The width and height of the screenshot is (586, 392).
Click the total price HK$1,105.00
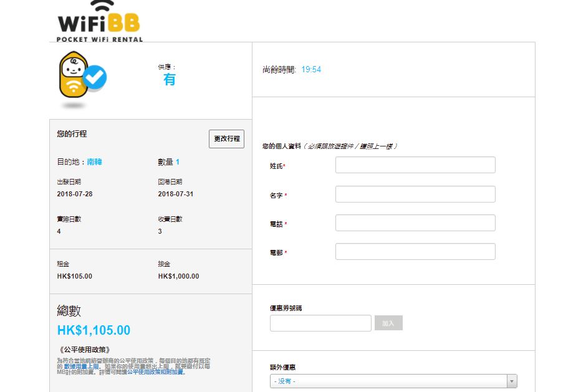94,330
